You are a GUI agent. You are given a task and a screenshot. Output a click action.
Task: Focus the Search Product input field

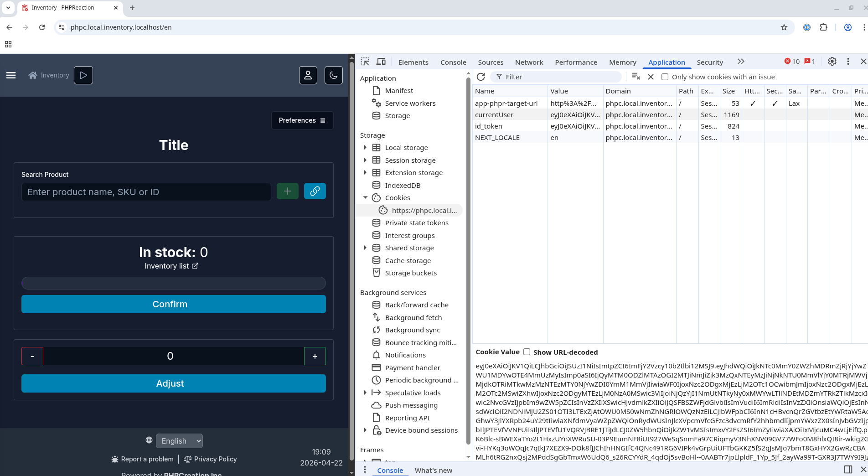(146, 192)
